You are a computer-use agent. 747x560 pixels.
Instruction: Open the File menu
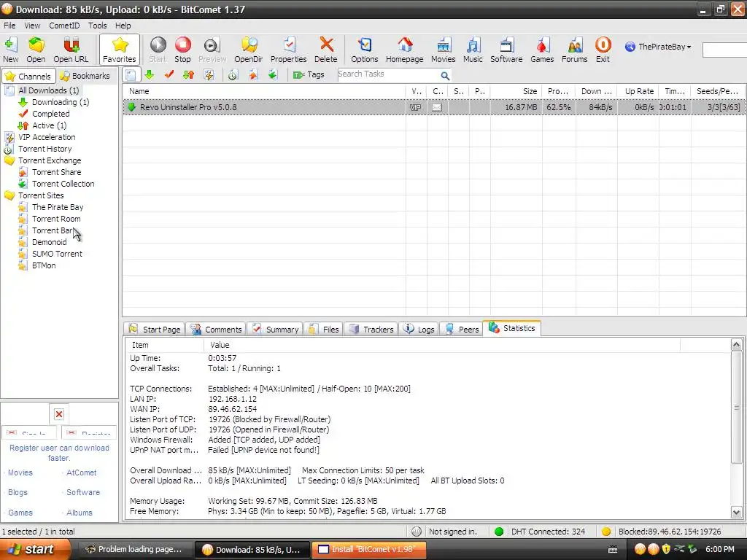[x=9, y=26]
